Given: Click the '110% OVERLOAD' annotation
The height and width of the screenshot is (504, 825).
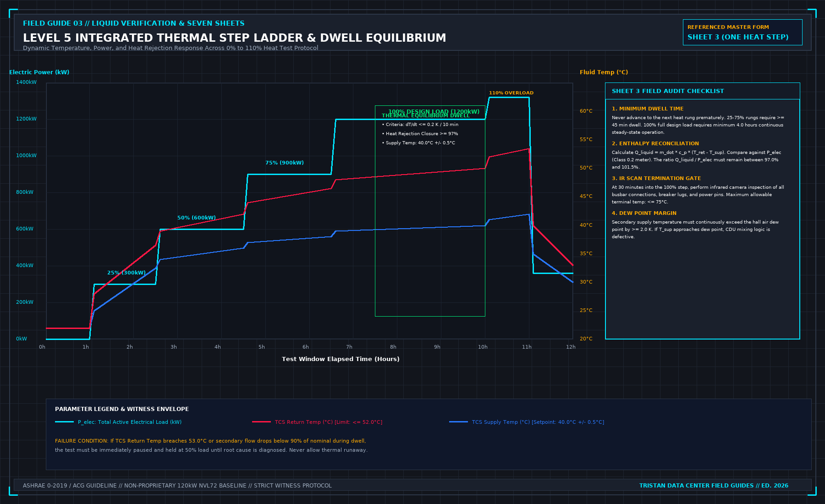Looking at the screenshot, I should point(511,93).
